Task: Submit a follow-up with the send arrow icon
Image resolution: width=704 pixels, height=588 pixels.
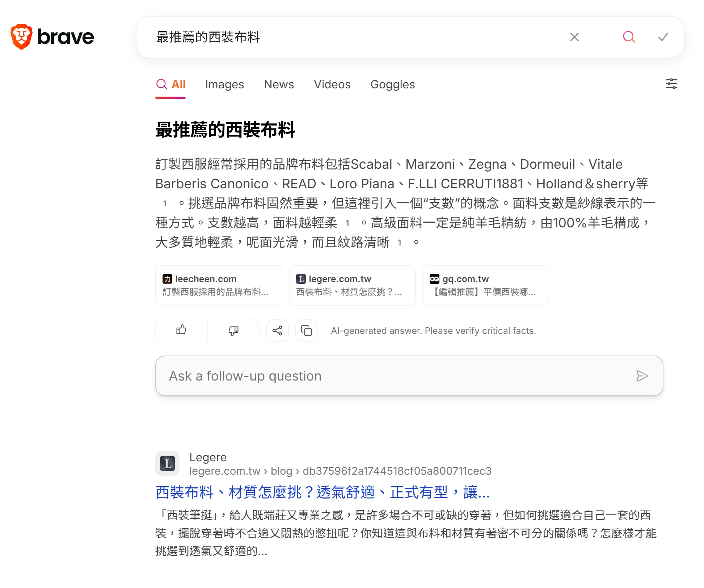Action: (642, 376)
